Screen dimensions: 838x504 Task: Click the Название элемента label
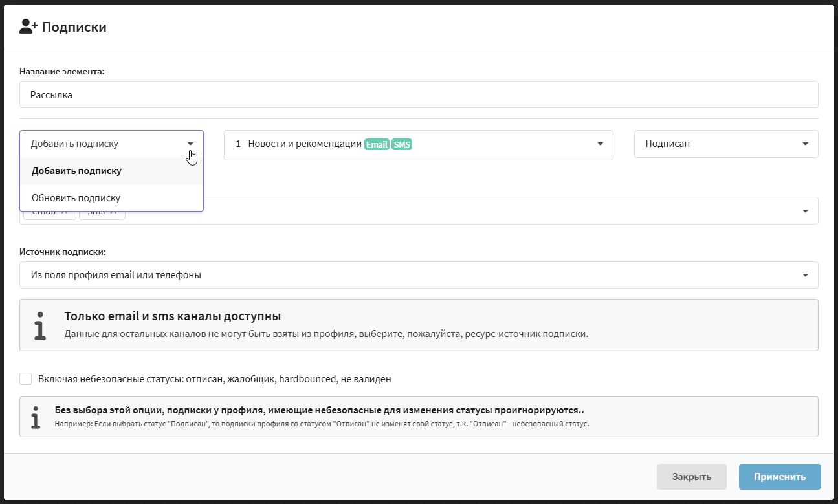[x=62, y=71]
